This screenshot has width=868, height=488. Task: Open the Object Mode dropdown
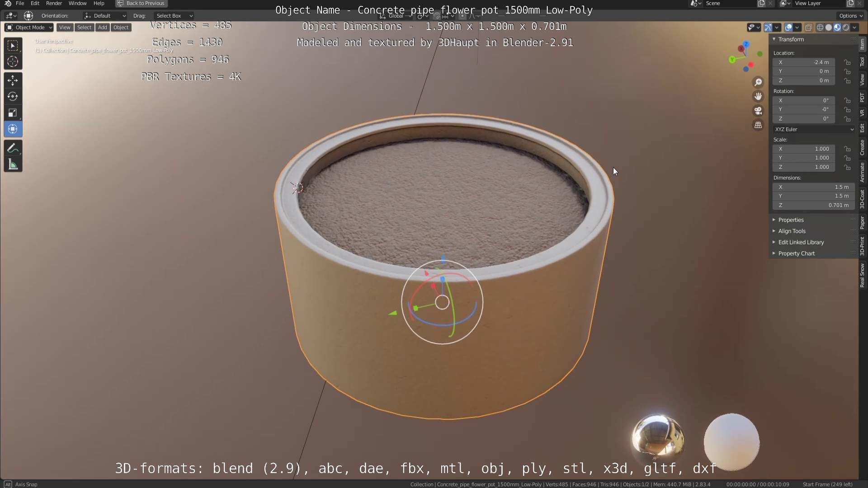tap(29, 28)
